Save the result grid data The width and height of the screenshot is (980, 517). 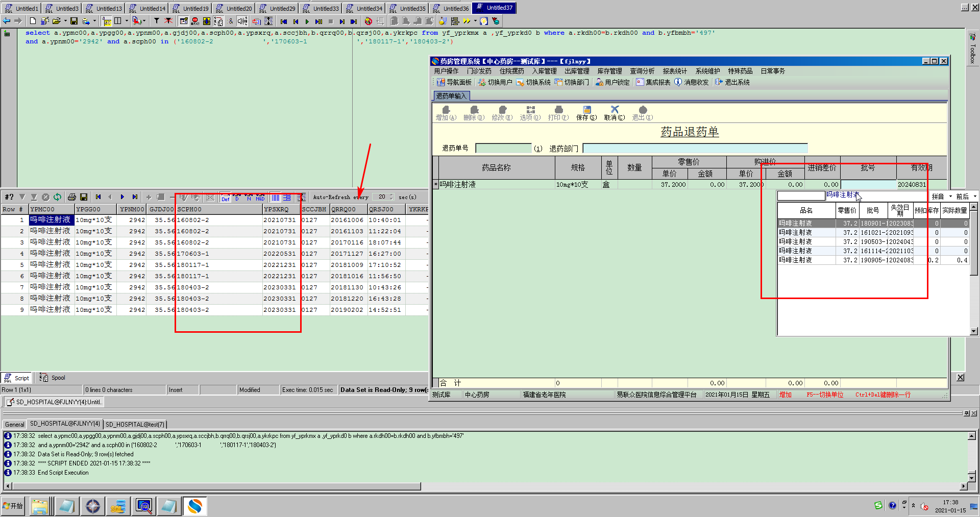coord(84,197)
